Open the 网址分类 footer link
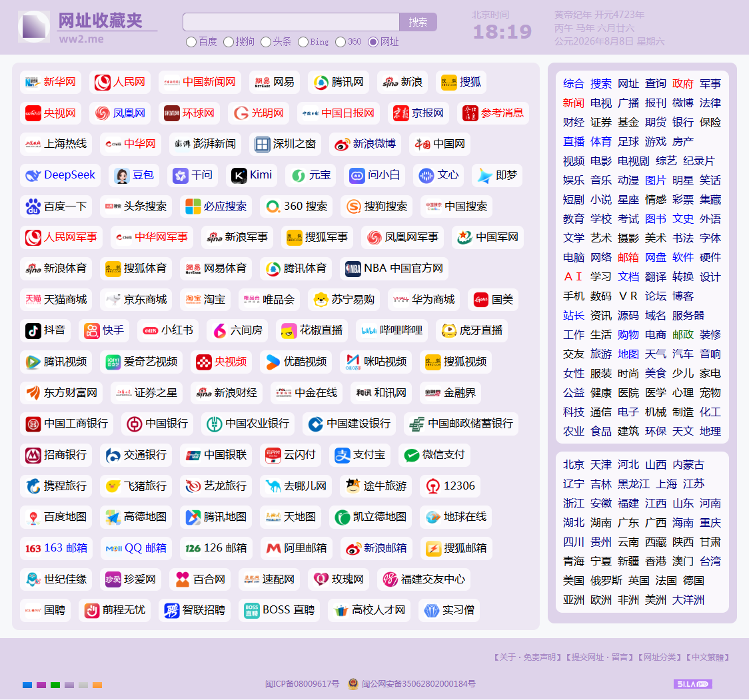Viewport: 749px width, 700px height. [x=660, y=657]
